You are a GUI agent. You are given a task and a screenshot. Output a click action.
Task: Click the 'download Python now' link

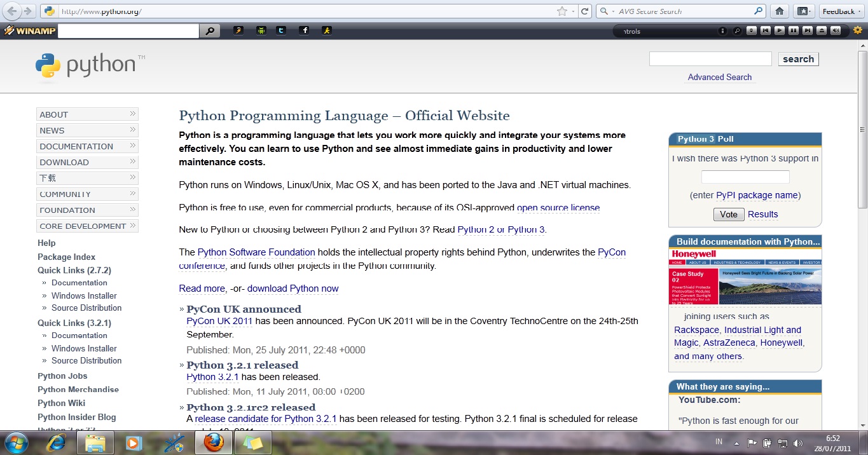(293, 289)
